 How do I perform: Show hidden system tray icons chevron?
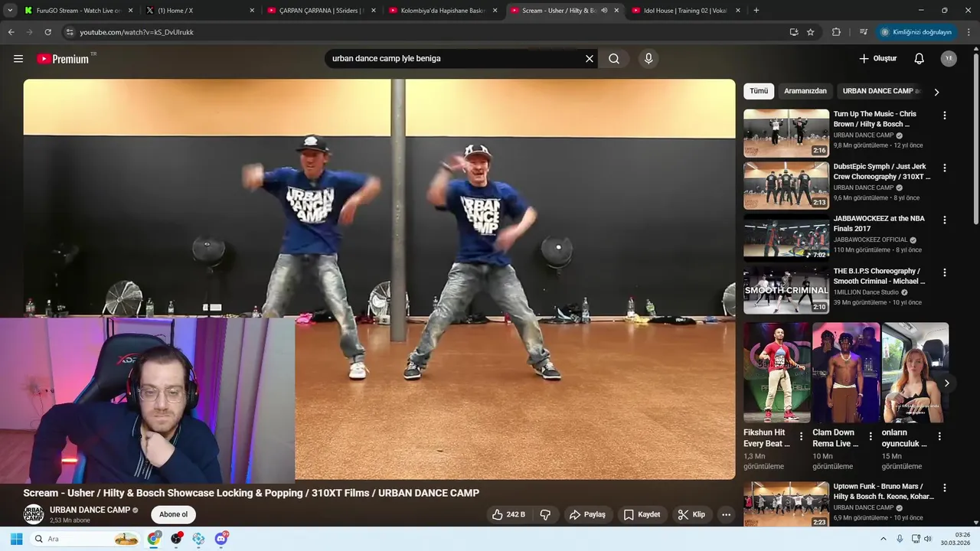coord(883,539)
